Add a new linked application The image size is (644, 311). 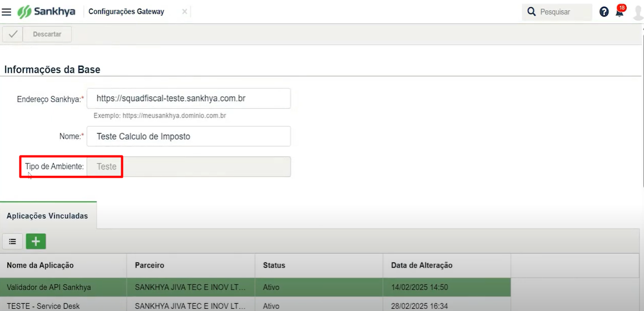36,242
